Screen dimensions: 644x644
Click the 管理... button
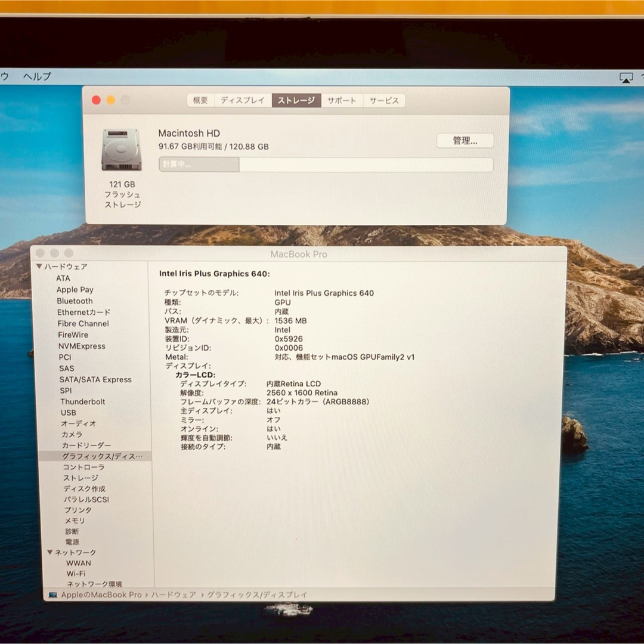pyautogui.click(x=465, y=141)
